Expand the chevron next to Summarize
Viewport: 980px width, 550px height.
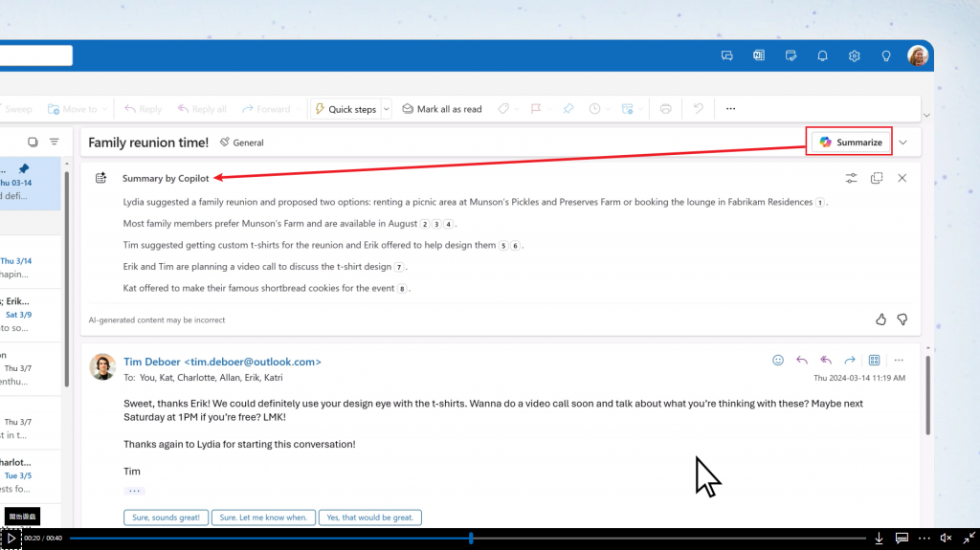tap(903, 143)
